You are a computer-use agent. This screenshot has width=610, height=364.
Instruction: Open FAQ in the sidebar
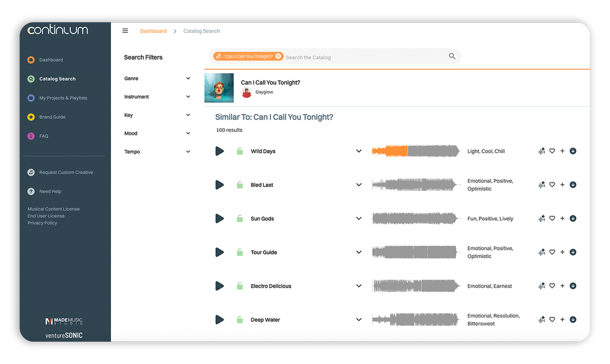pyautogui.click(x=43, y=136)
